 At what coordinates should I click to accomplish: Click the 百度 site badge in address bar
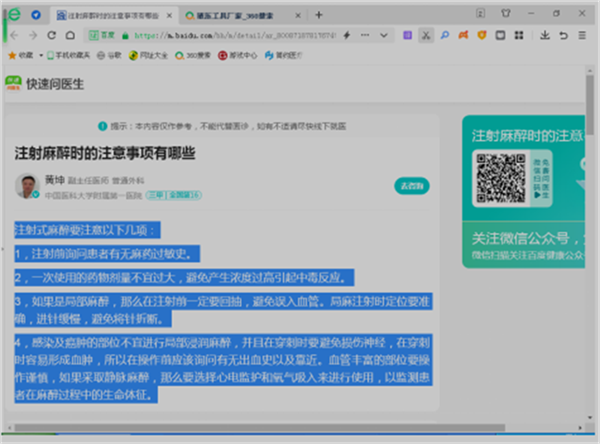click(x=102, y=36)
